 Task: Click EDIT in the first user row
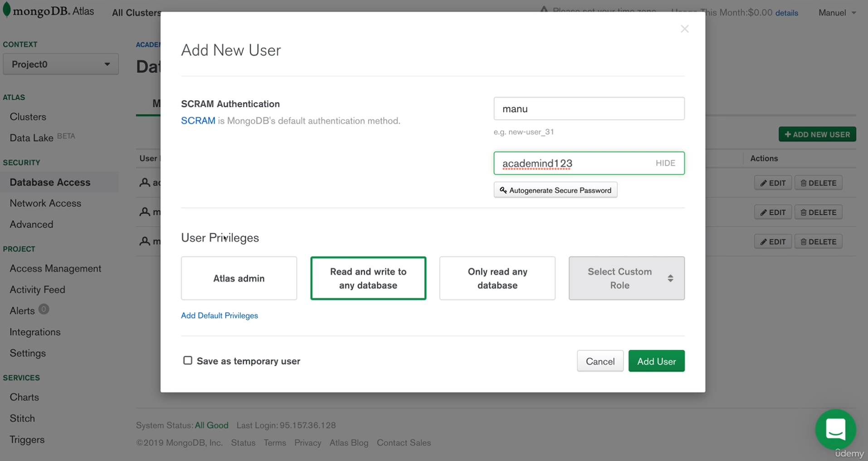tap(773, 183)
